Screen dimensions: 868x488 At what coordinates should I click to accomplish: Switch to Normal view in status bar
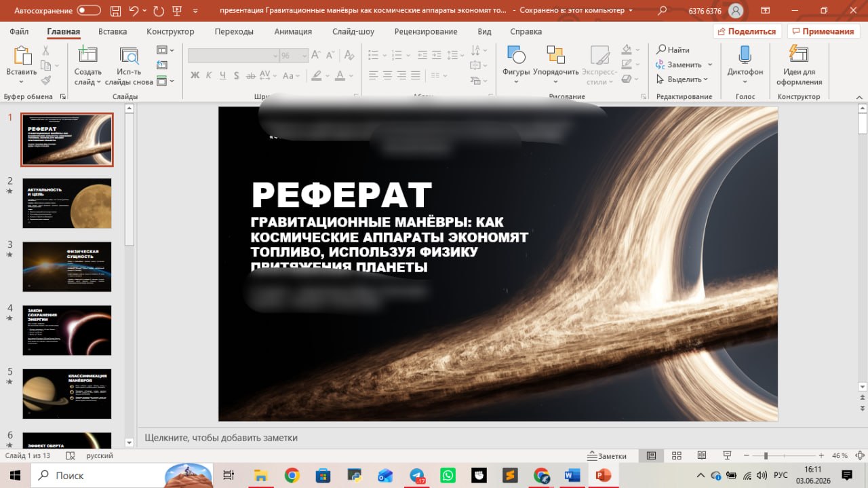click(651, 456)
